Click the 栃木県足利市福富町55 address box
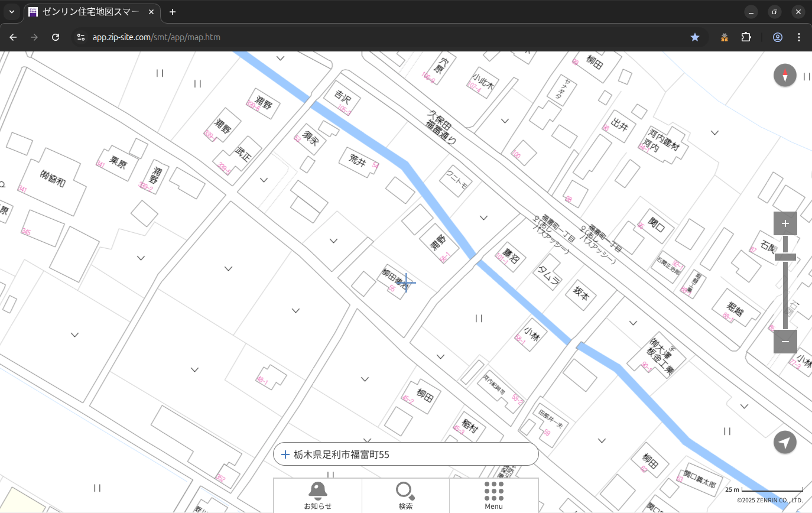 tap(405, 454)
